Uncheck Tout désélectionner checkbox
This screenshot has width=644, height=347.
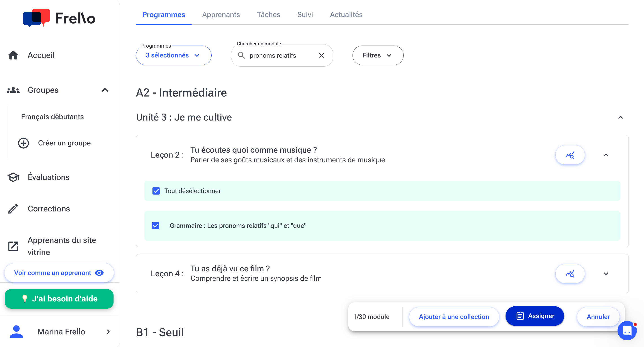pyautogui.click(x=156, y=191)
